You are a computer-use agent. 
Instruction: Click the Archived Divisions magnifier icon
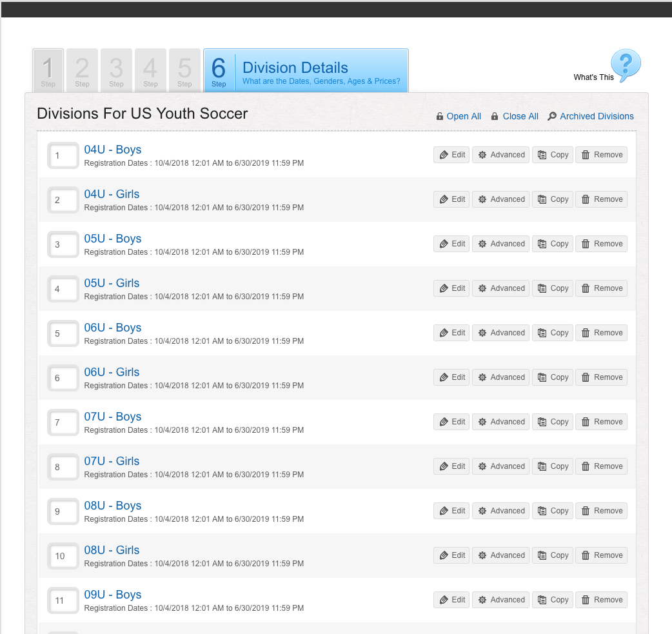552,116
